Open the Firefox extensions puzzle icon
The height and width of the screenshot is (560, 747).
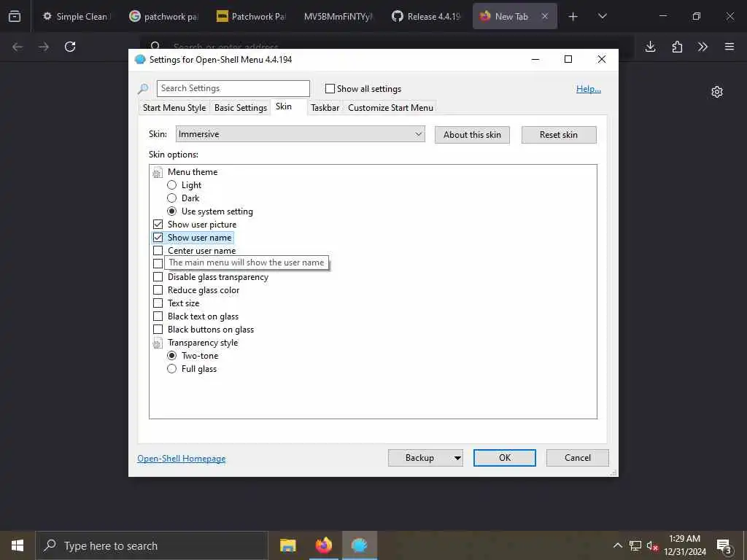pos(677,47)
